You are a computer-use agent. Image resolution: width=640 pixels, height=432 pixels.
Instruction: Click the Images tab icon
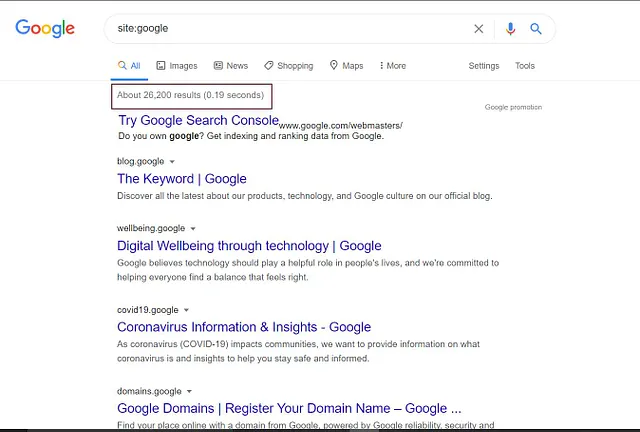161,65
